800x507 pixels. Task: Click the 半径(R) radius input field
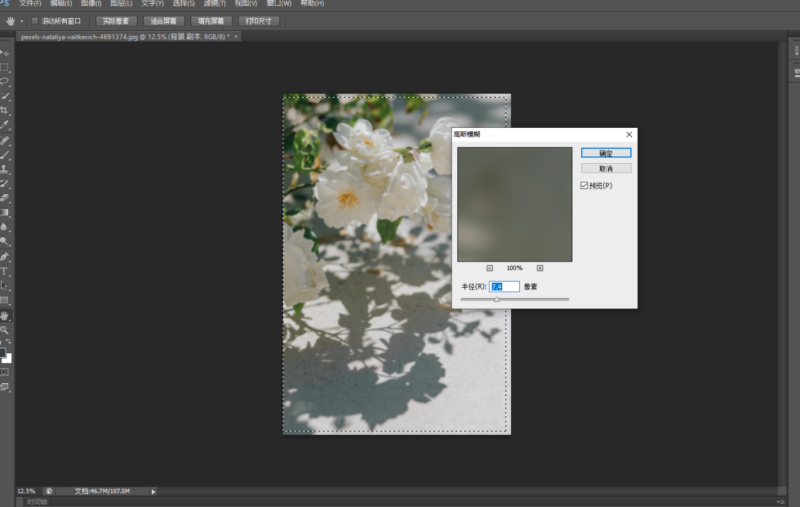504,286
